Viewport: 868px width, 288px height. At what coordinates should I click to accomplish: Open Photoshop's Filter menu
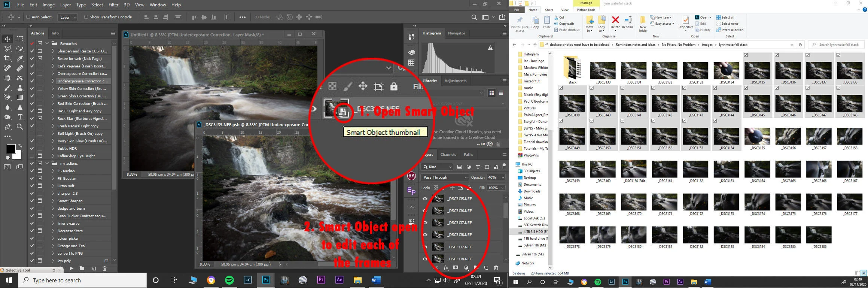[x=113, y=5]
